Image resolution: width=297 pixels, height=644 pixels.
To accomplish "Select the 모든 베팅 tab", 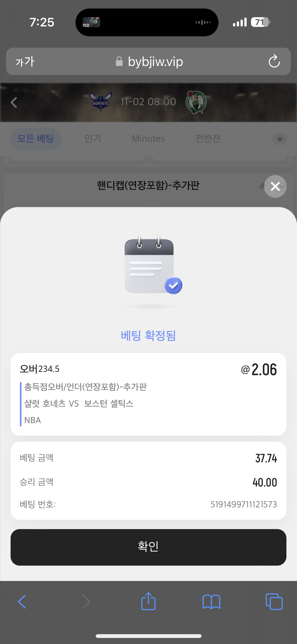I will click(x=36, y=139).
